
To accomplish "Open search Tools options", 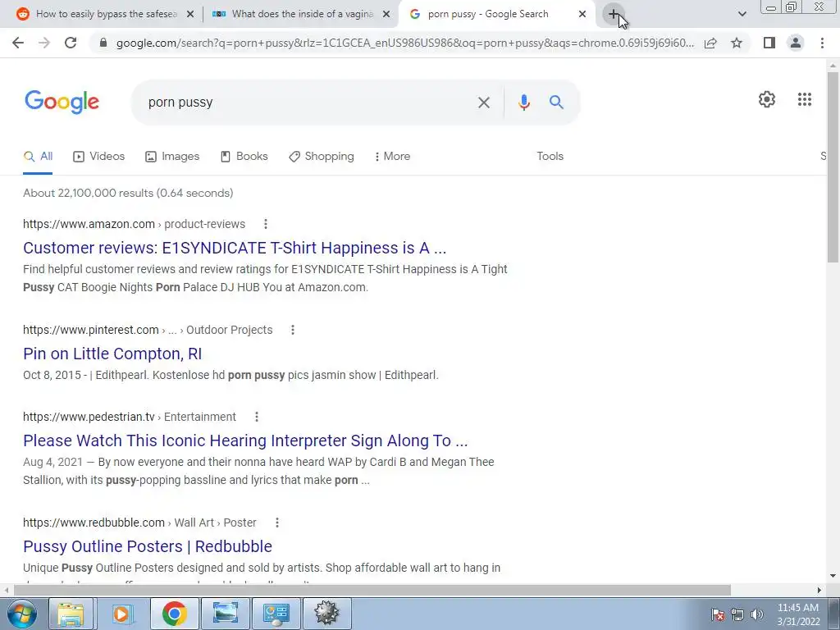I will click(x=550, y=157).
